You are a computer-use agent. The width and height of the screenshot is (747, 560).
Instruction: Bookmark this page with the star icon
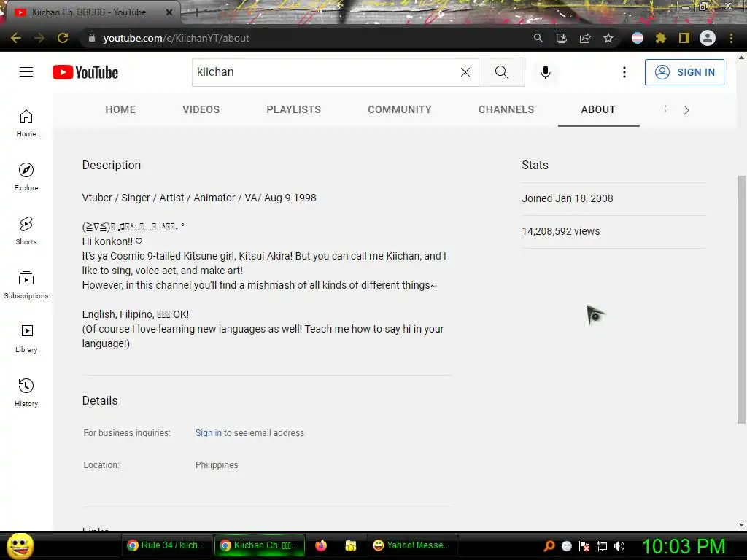[608, 38]
